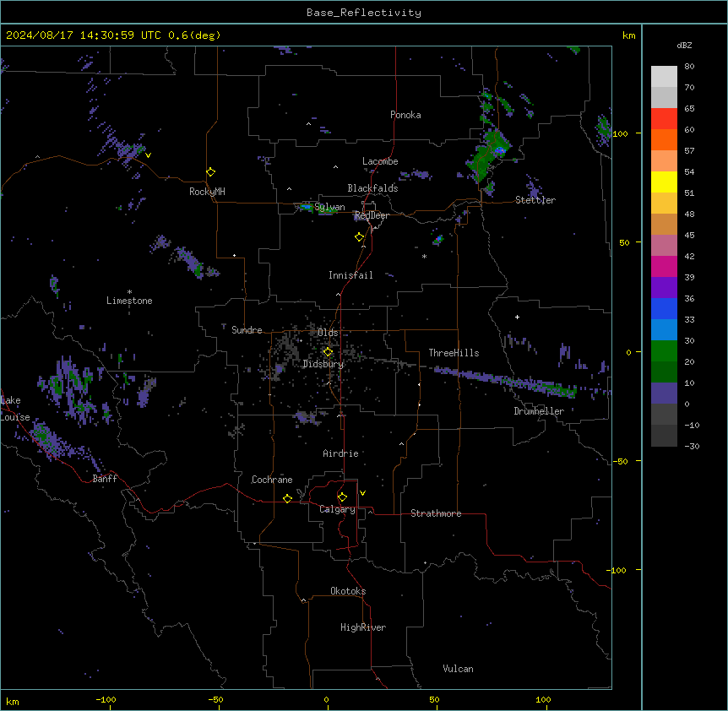Viewport: 728px width, 711px height.
Task: Choose the bright yellow 51-54 dBZ swatch
Action: (x=664, y=182)
